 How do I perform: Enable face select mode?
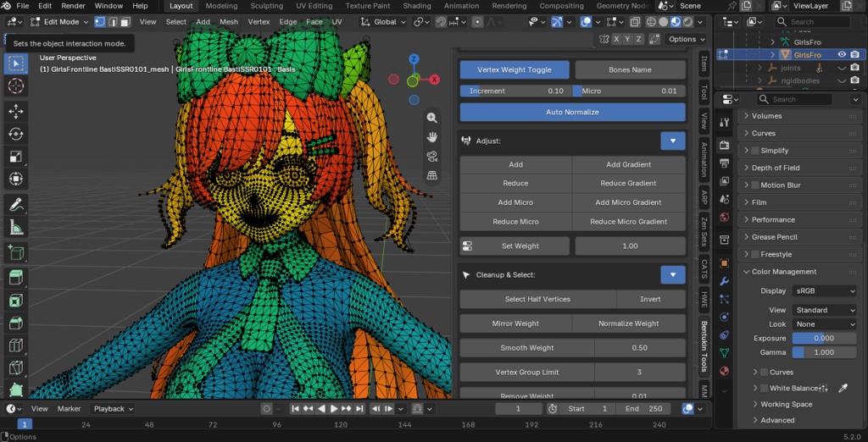pyautogui.click(x=125, y=22)
